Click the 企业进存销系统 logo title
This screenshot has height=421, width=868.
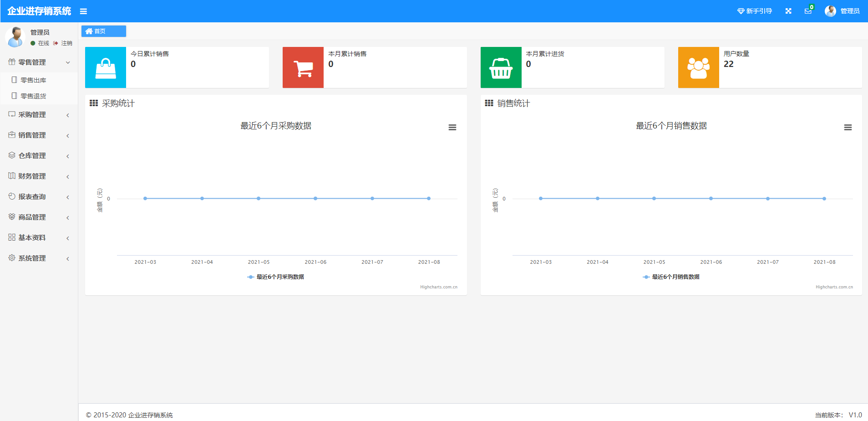(x=39, y=11)
